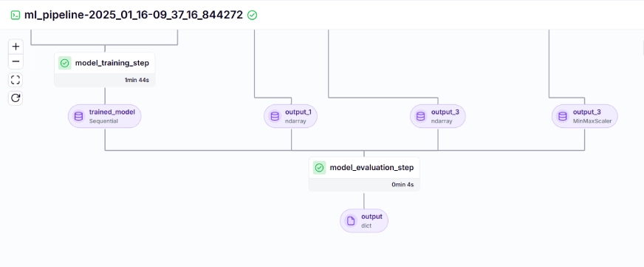Click the dict type label

[x=366, y=226]
